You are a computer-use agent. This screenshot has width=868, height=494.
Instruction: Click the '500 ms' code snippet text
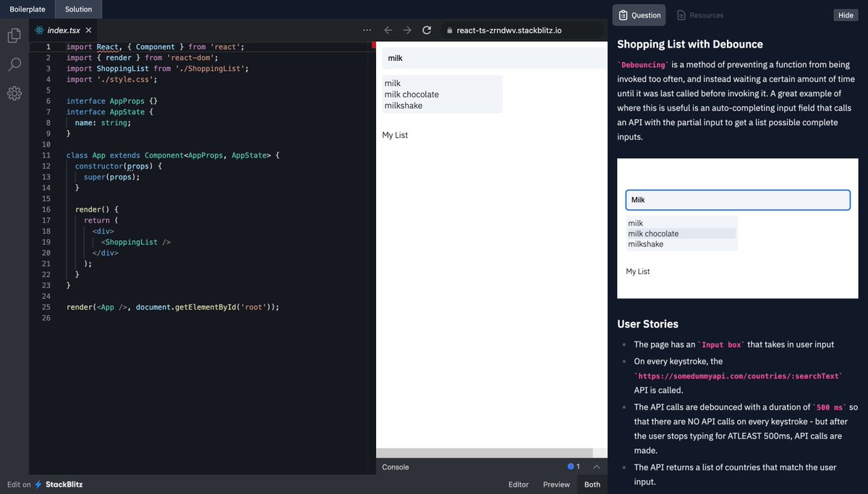tap(830, 407)
